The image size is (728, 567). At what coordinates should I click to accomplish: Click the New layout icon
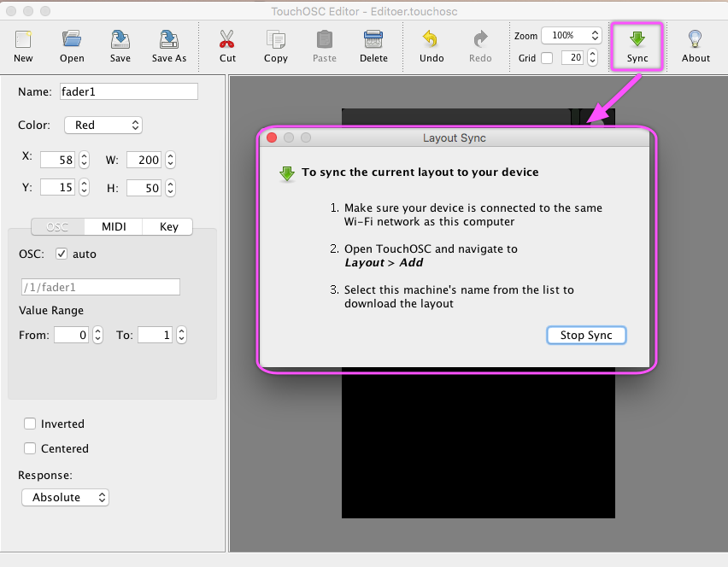coord(23,39)
